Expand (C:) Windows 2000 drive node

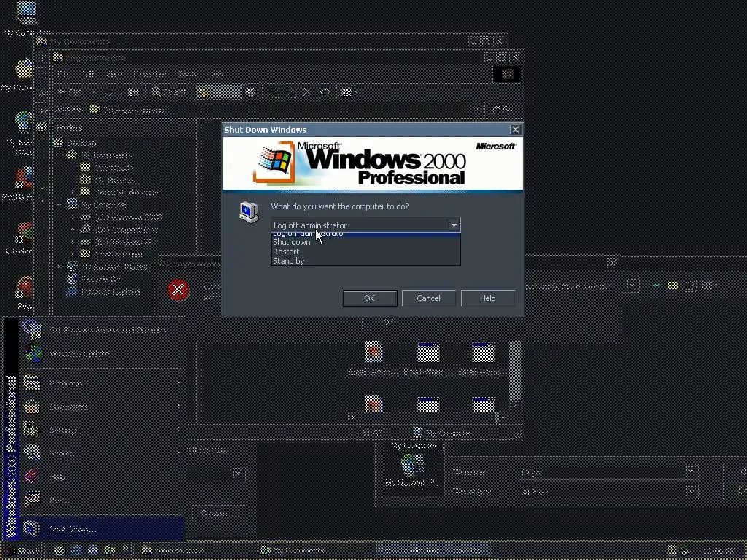click(x=72, y=217)
